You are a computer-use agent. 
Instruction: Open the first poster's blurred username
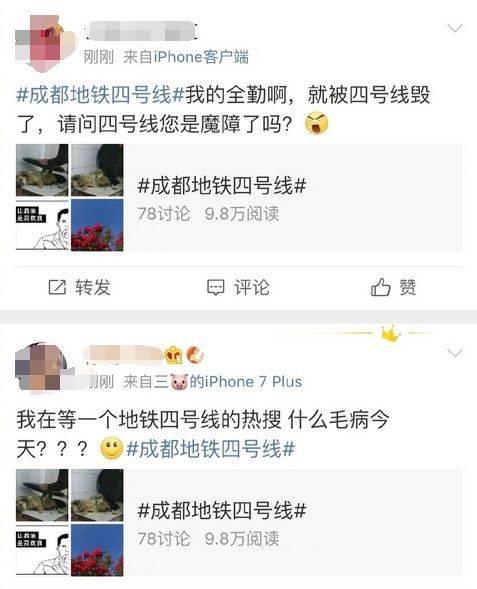pyautogui.click(x=141, y=31)
